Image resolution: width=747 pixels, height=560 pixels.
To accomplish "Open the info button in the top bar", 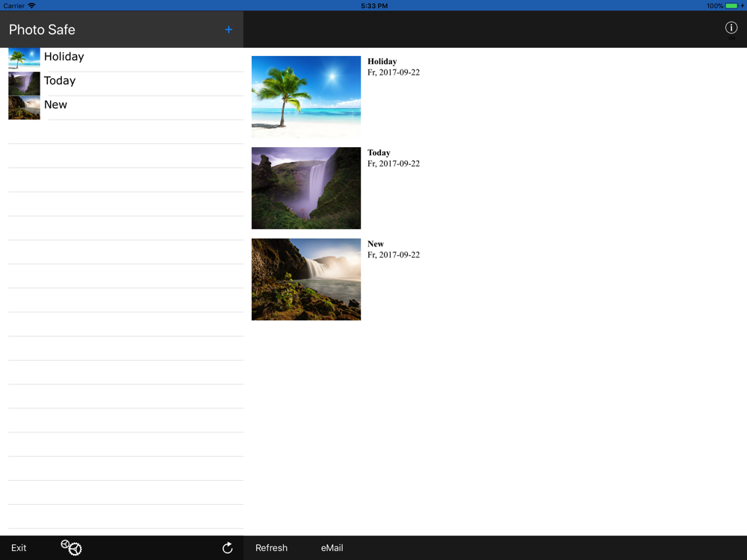I will point(731,28).
